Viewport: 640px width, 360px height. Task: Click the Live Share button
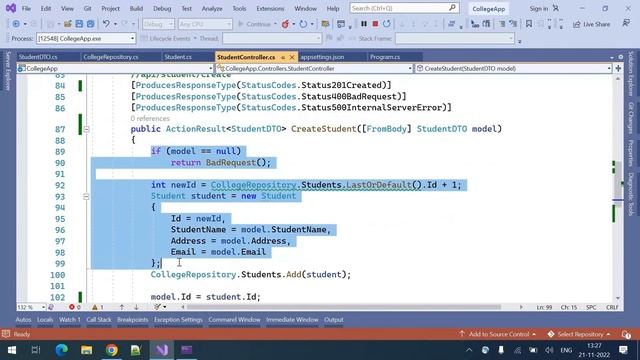(x=591, y=24)
